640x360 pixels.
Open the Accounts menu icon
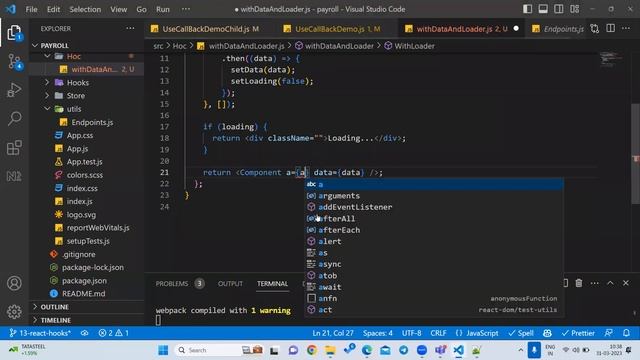pyautogui.click(x=14, y=283)
